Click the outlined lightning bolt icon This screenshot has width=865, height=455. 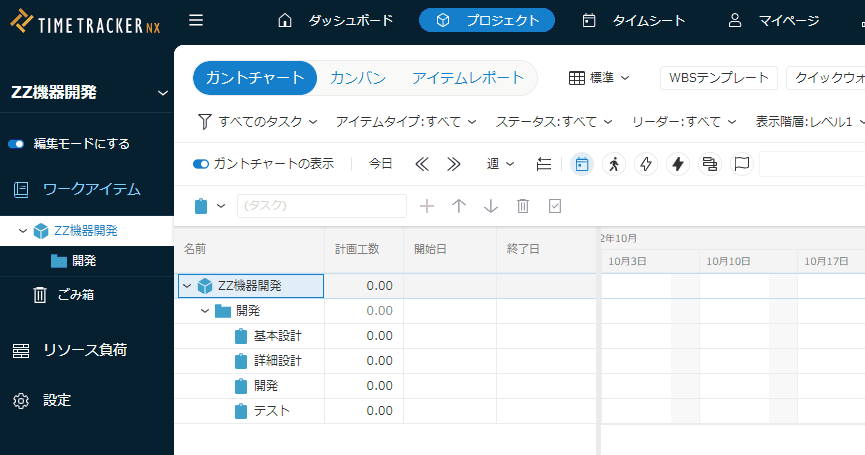pyautogui.click(x=645, y=164)
